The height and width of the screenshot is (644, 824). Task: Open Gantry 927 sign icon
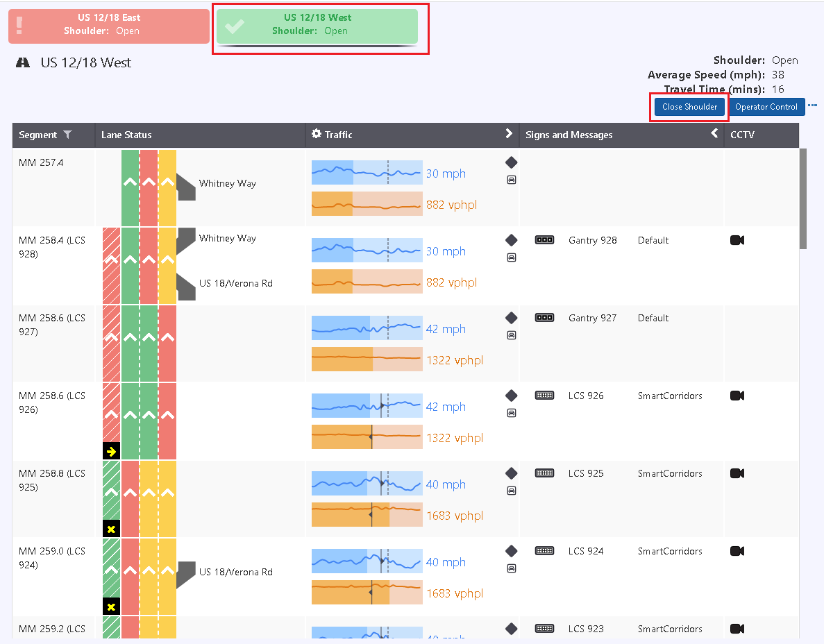(544, 318)
